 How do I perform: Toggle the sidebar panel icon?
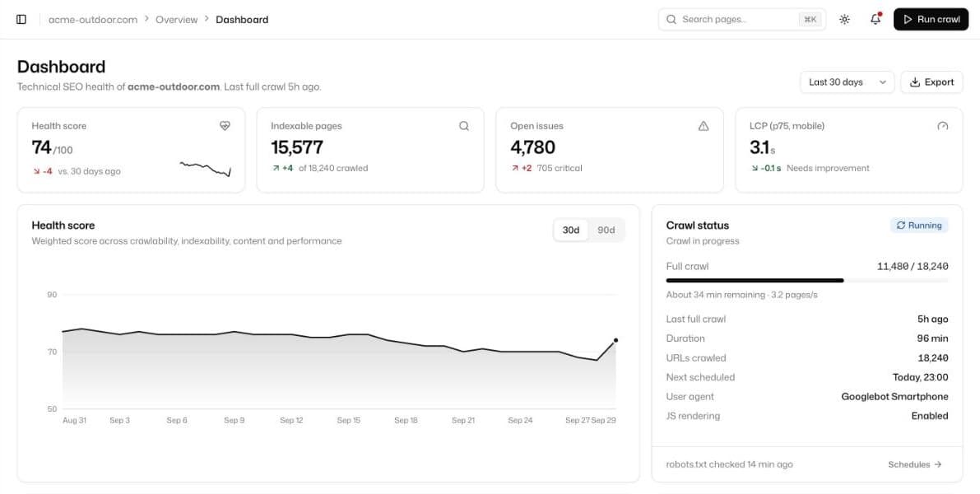point(21,20)
